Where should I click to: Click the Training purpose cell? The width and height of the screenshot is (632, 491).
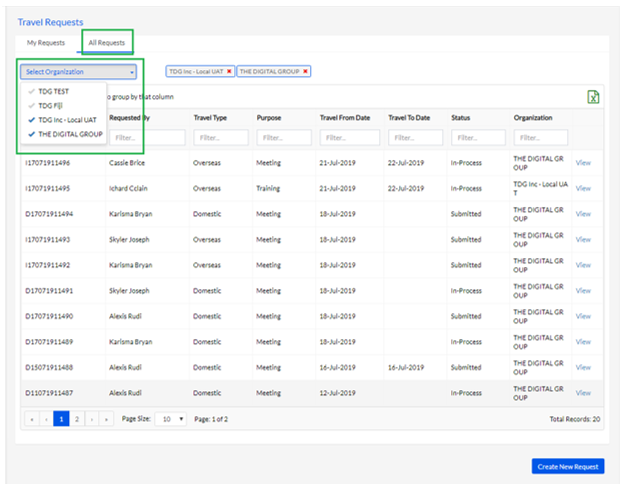point(268,188)
